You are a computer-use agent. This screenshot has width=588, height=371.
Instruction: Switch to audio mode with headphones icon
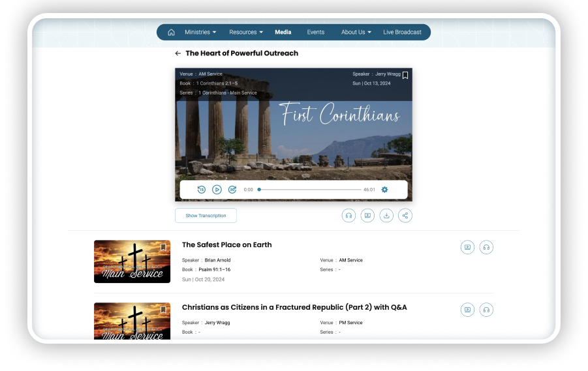click(x=348, y=215)
